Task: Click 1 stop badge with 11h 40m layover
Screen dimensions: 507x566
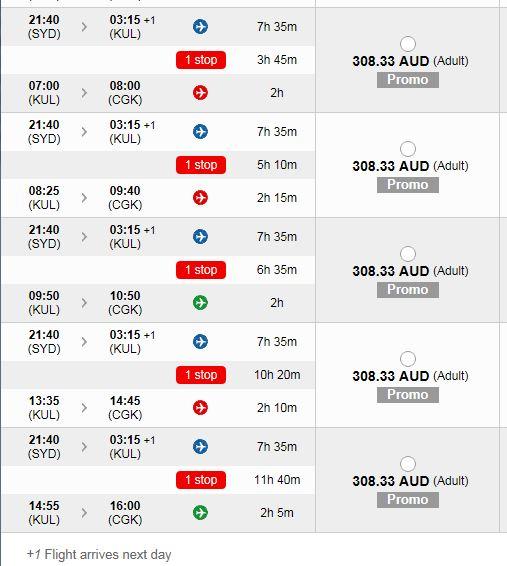Action: pos(201,480)
